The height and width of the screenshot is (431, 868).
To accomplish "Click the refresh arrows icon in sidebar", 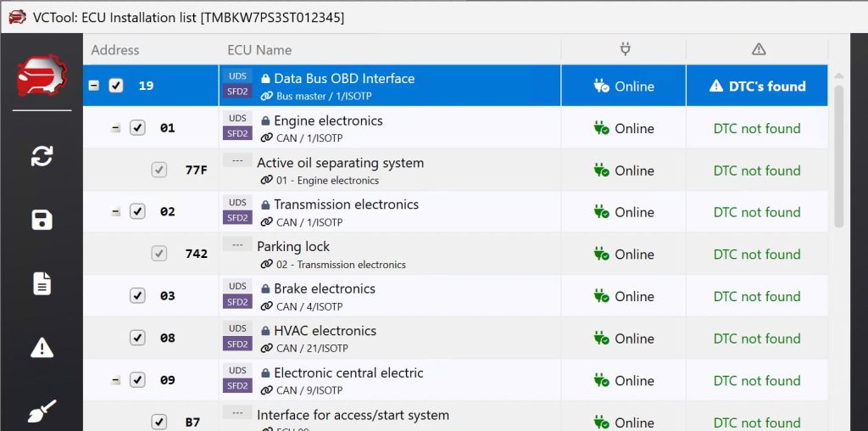I will pos(42,156).
